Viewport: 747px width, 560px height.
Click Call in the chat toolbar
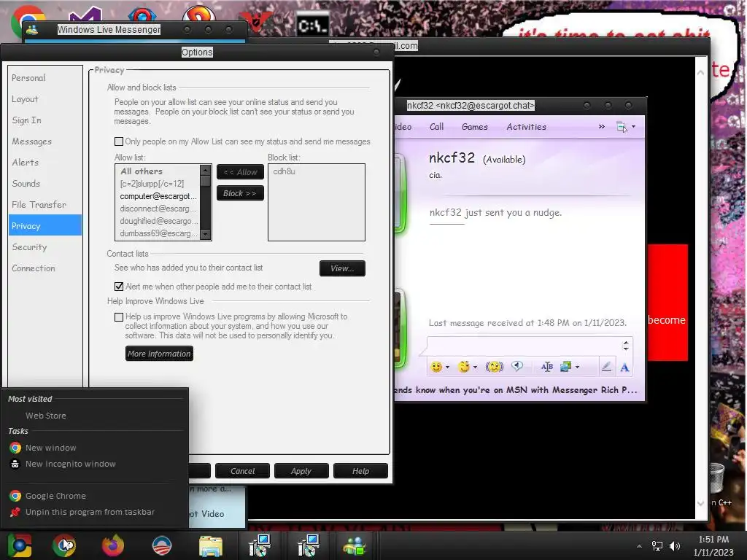(436, 127)
